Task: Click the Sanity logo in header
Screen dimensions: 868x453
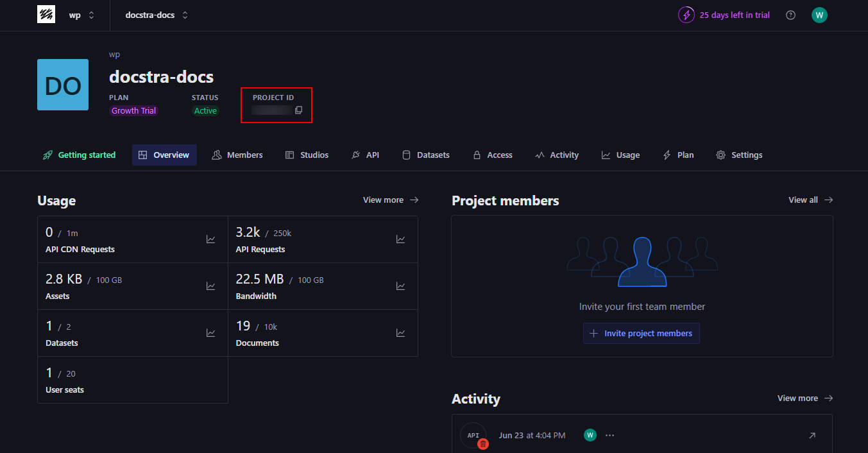Action: point(46,15)
